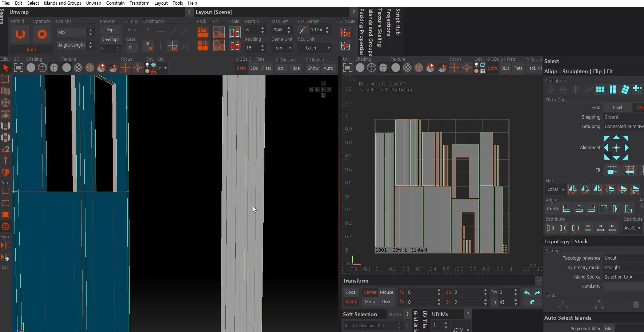Toggle the Overlaps prevent option
Screen dimensions: 644x332
(111, 39)
